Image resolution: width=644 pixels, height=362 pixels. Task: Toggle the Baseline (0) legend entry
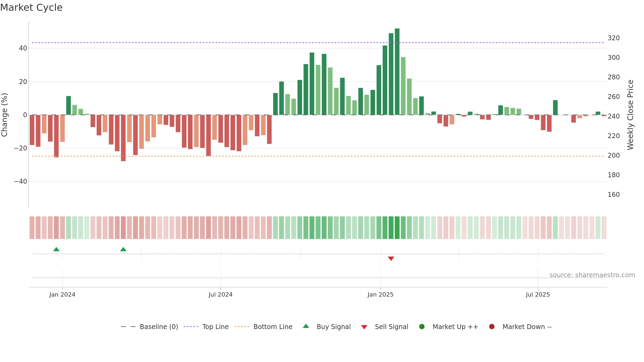pos(149,327)
